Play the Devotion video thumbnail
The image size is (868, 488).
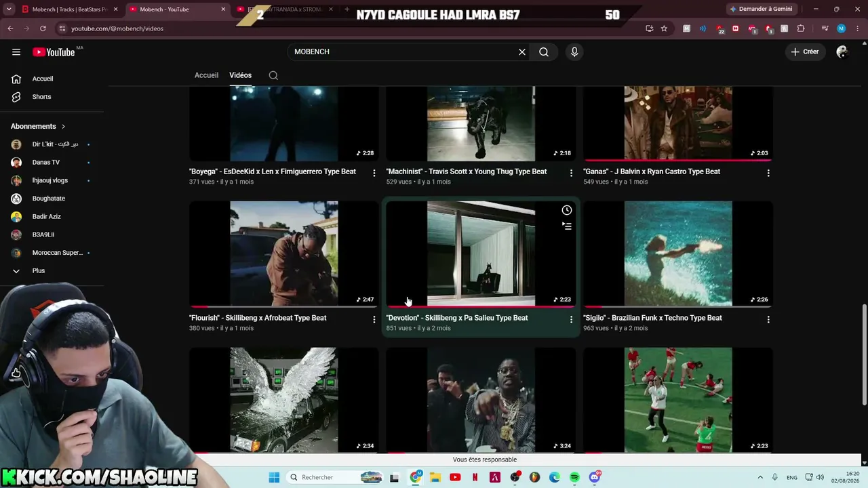tap(481, 253)
